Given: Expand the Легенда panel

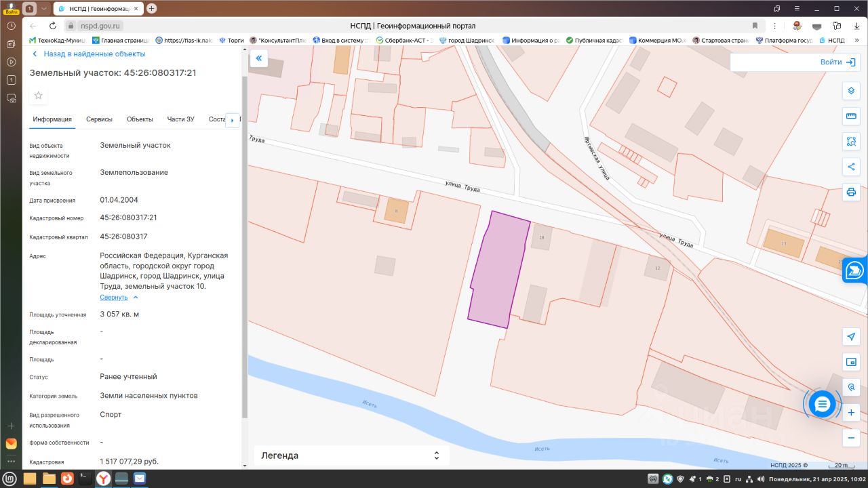Looking at the screenshot, I should [351, 455].
